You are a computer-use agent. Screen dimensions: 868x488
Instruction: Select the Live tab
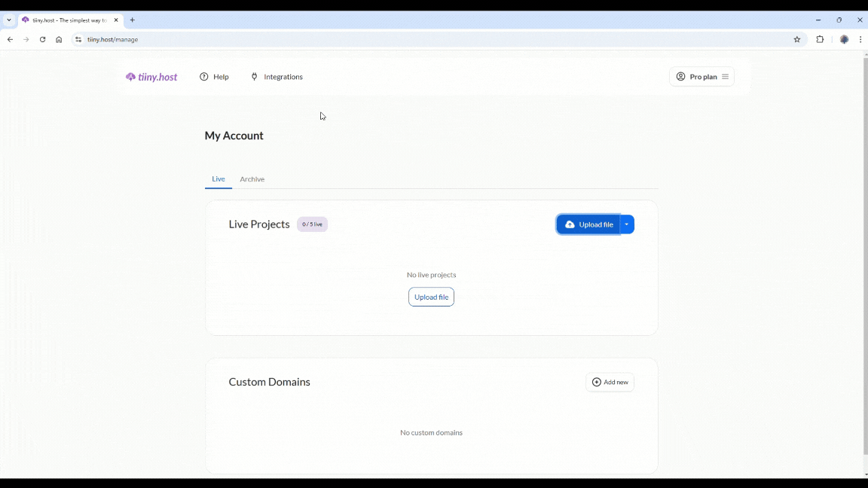pos(218,179)
